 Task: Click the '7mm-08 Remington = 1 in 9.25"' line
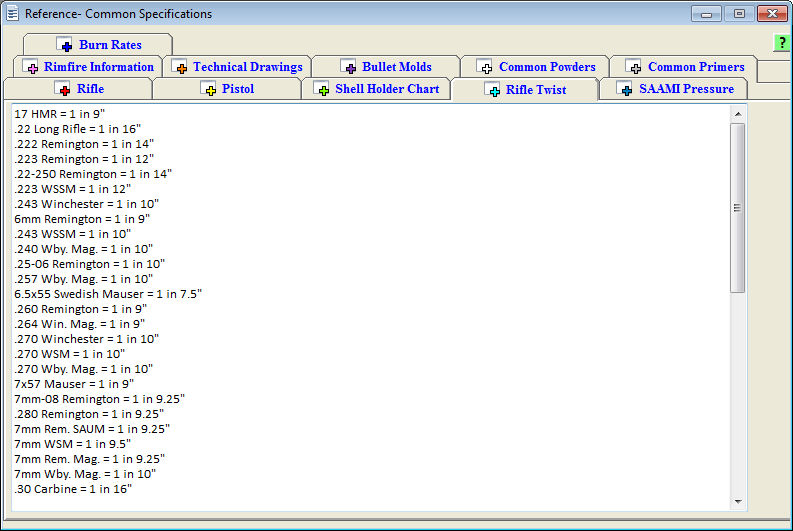100,399
